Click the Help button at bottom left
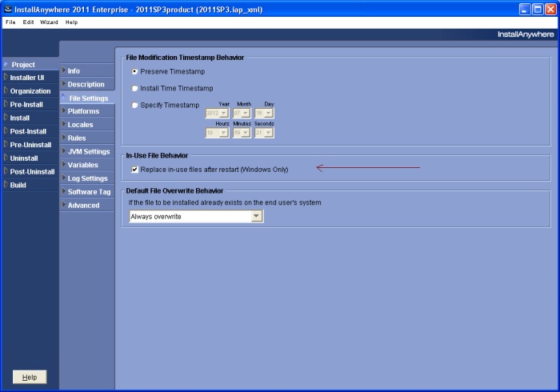 [30, 377]
